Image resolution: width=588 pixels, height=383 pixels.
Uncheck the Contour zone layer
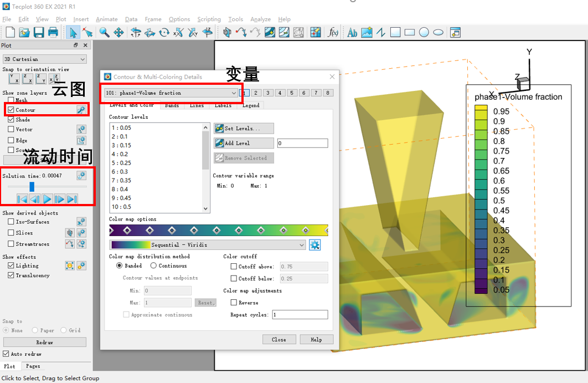coord(11,110)
